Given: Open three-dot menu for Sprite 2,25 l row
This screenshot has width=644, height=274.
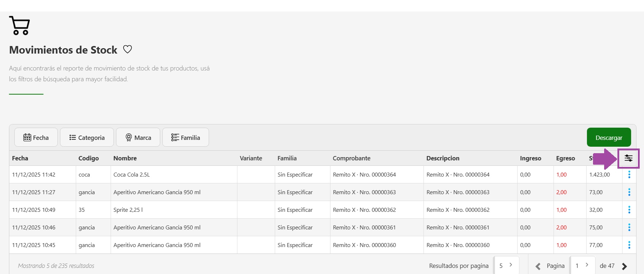Looking at the screenshot, I should pos(629,210).
